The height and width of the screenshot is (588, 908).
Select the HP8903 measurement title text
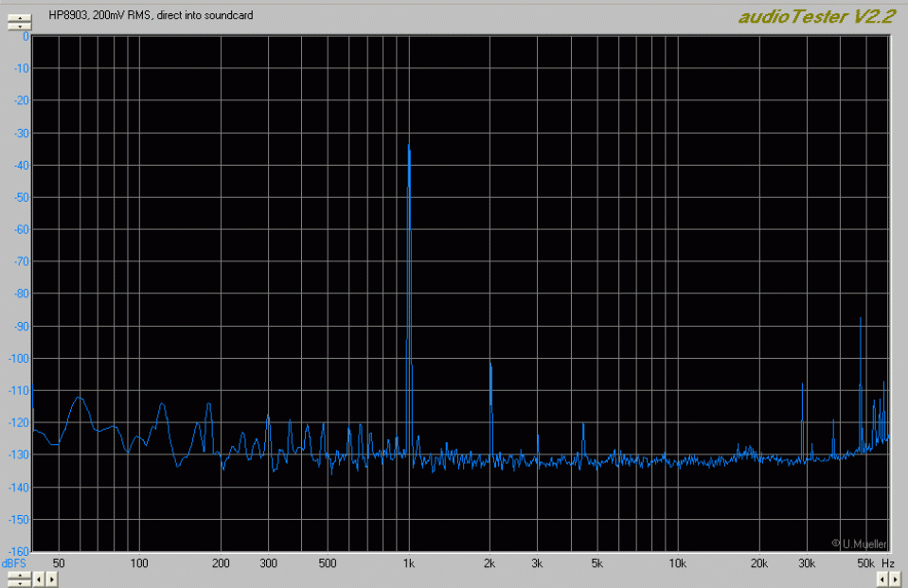coord(151,16)
